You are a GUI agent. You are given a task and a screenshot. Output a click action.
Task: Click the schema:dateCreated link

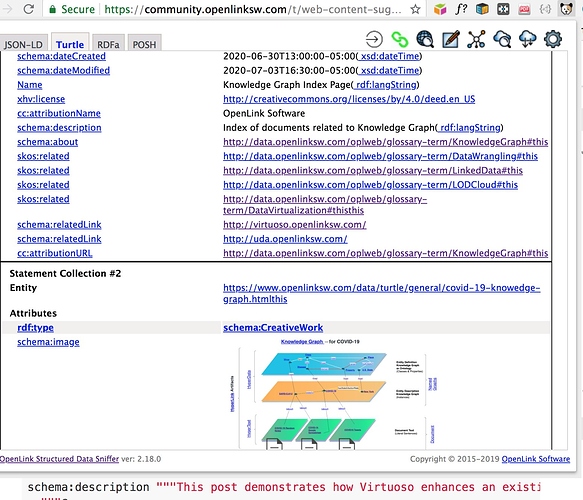pos(61,56)
